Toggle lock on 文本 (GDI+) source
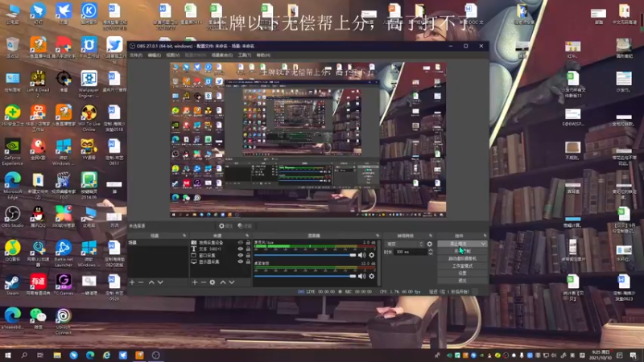 (x=248, y=249)
